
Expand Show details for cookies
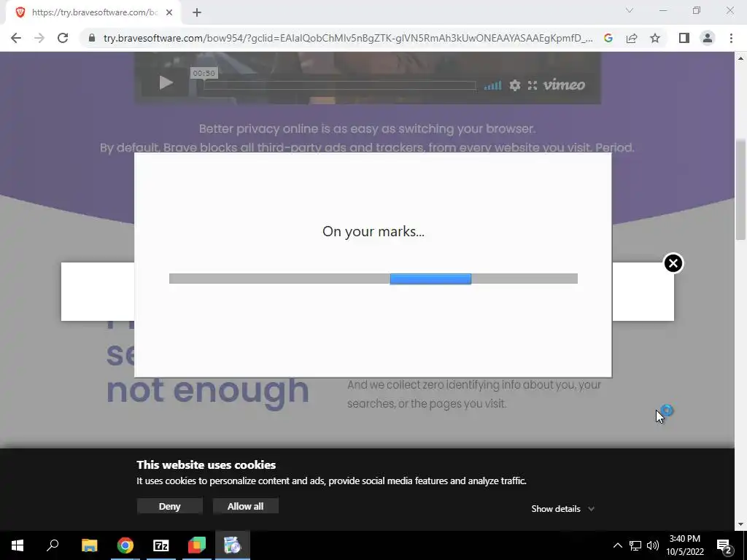coord(562,508)
